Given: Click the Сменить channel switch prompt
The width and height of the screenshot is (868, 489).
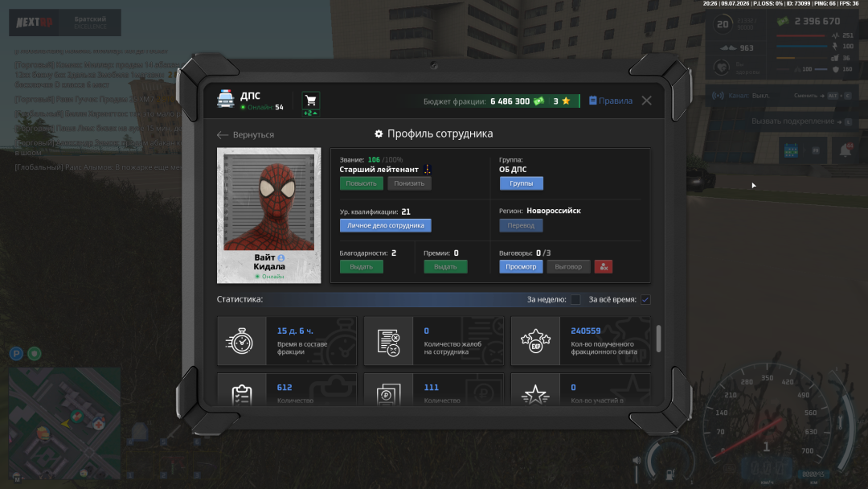Looking at the screenshot, I should pos(822,95).
